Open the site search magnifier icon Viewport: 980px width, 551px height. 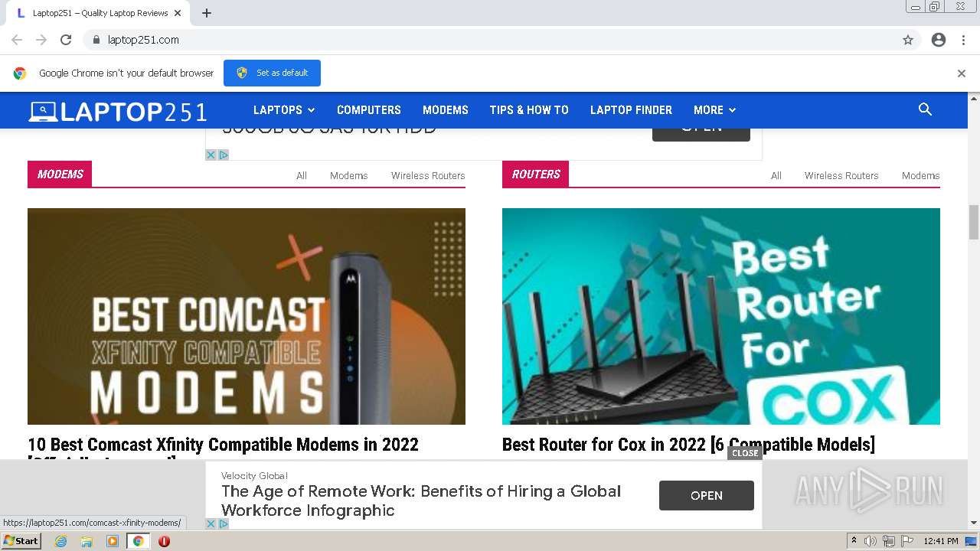(925, 109)
